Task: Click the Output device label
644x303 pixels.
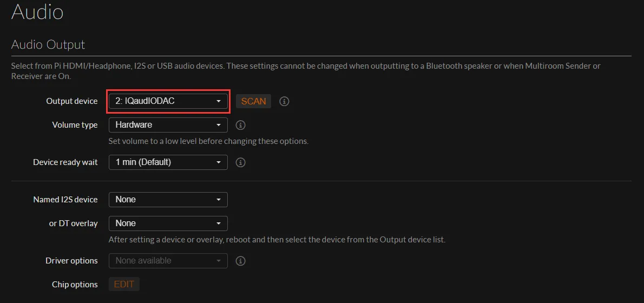Action: pyautogui.click(x=71, y=101)
